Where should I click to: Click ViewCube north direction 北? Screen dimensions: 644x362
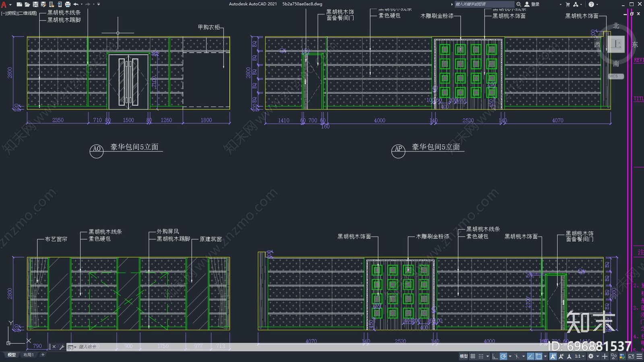pos(616,26)
